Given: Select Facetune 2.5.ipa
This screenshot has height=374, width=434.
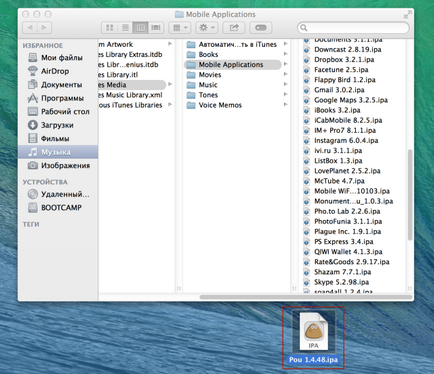Looking at the screenshot, I should 341,70.
